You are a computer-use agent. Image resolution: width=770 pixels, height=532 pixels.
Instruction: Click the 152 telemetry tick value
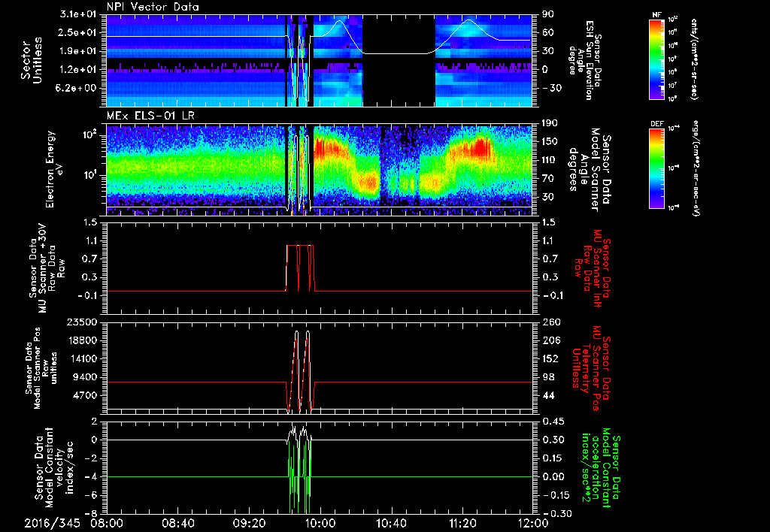(550, 358)
